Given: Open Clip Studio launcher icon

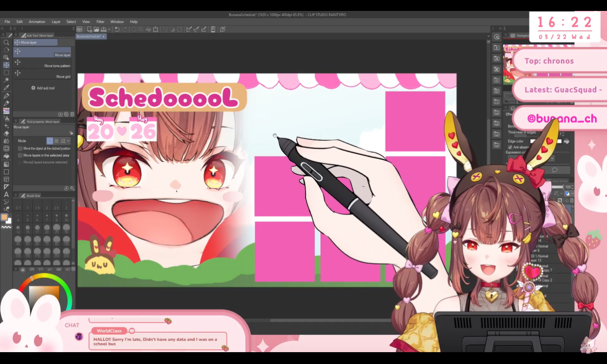Looking at the screenshot, I should click(79, 29).
